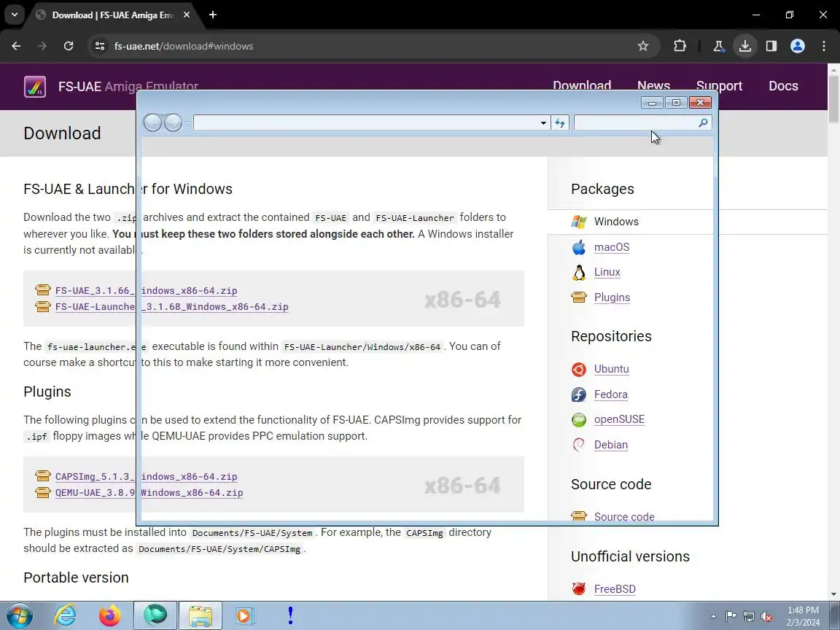Open the News nav menu item
Screen dimensions: 840x630
click(x=653, y=86)
